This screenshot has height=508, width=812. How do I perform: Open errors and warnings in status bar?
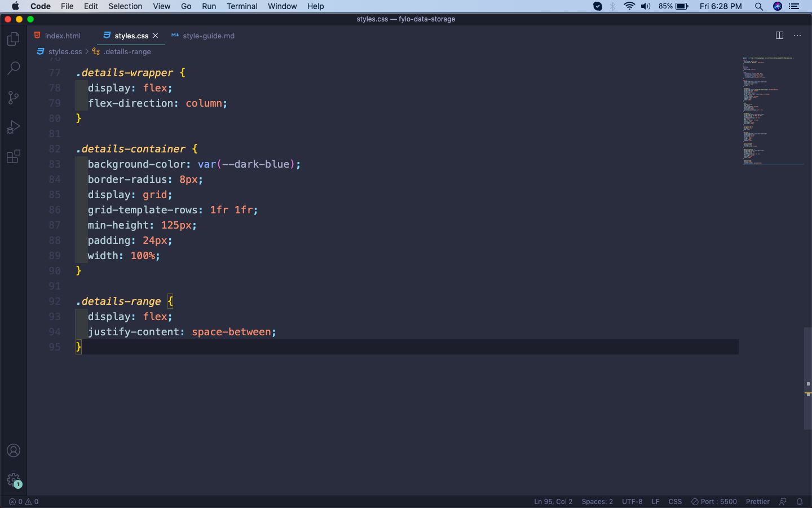tap(24, 501)
